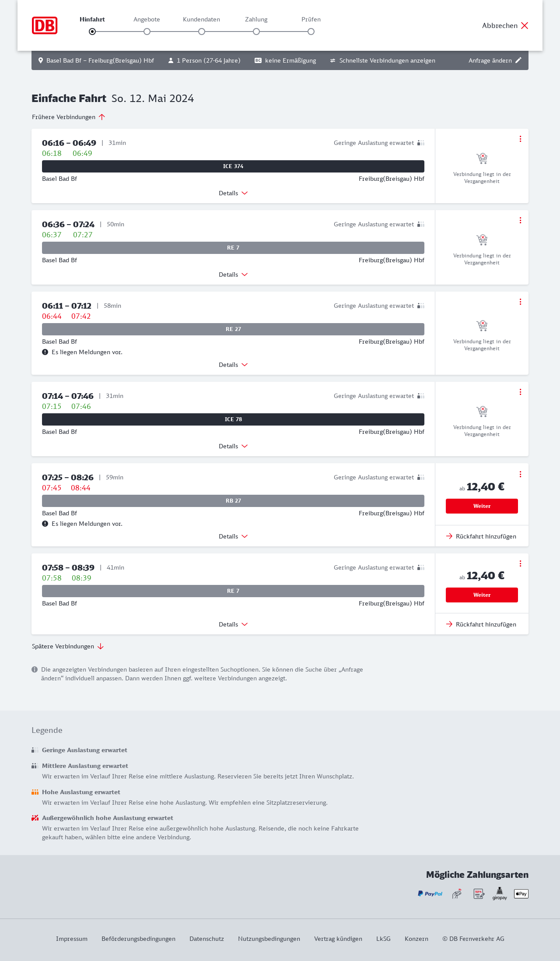Expand Details for the 06:36 RE 7 connection
The height and width of the screenshot is (961, 560).
233,275
